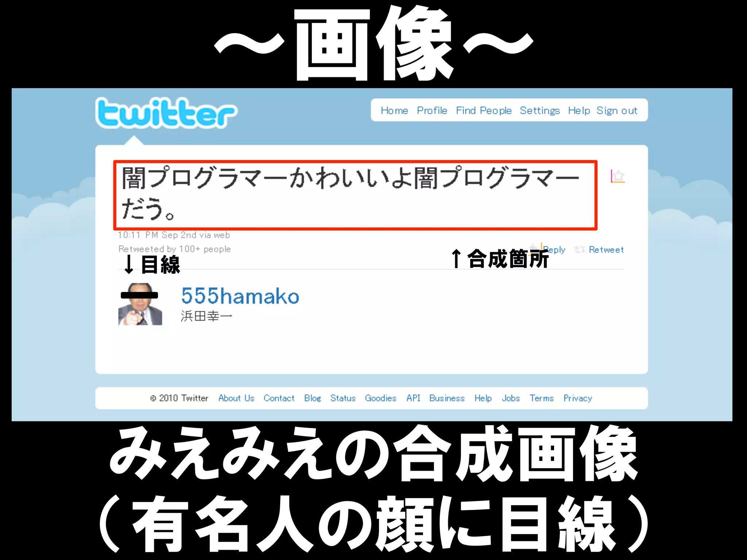This screenshot has height=560, width=747.
Task: Click the Retweet arrows icon
Action: click(x=580, y=250)
